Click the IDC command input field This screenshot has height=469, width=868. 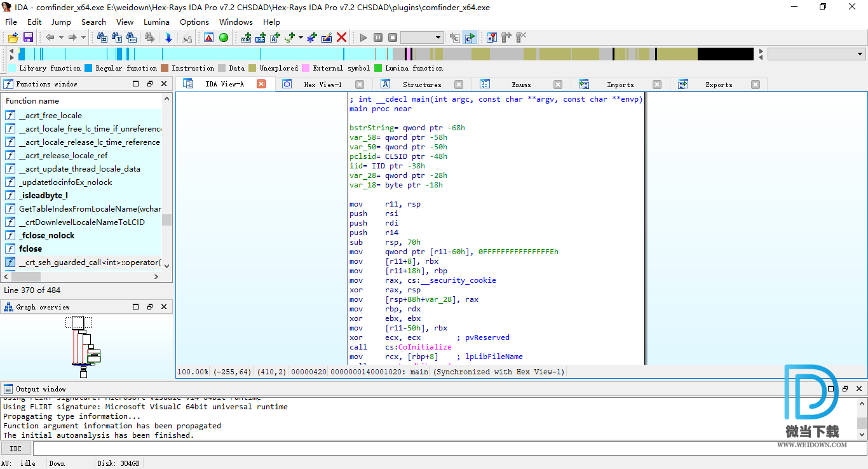[x=450, y=449]
